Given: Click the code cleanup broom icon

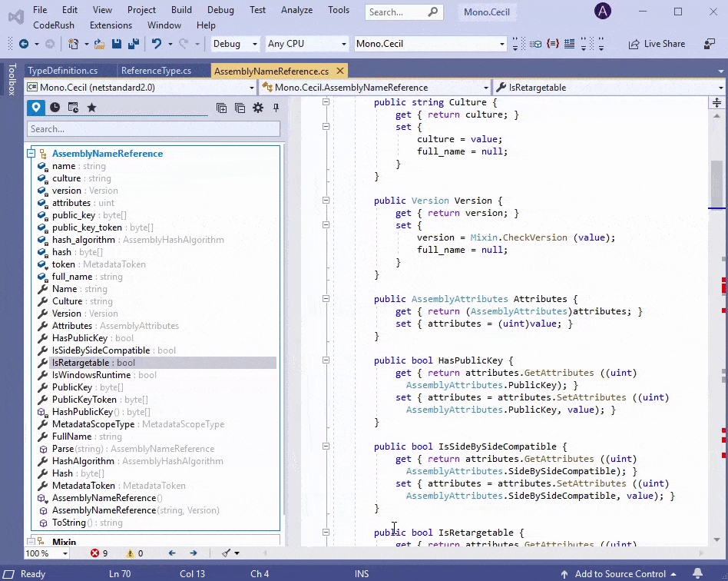Looking at the screenshot, I should pos(227,553).
